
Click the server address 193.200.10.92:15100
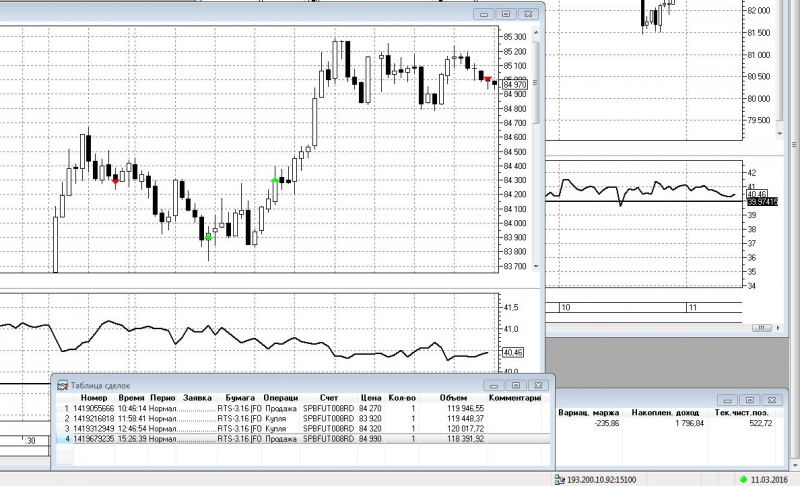pyautogui.click(x=602, y=479)
